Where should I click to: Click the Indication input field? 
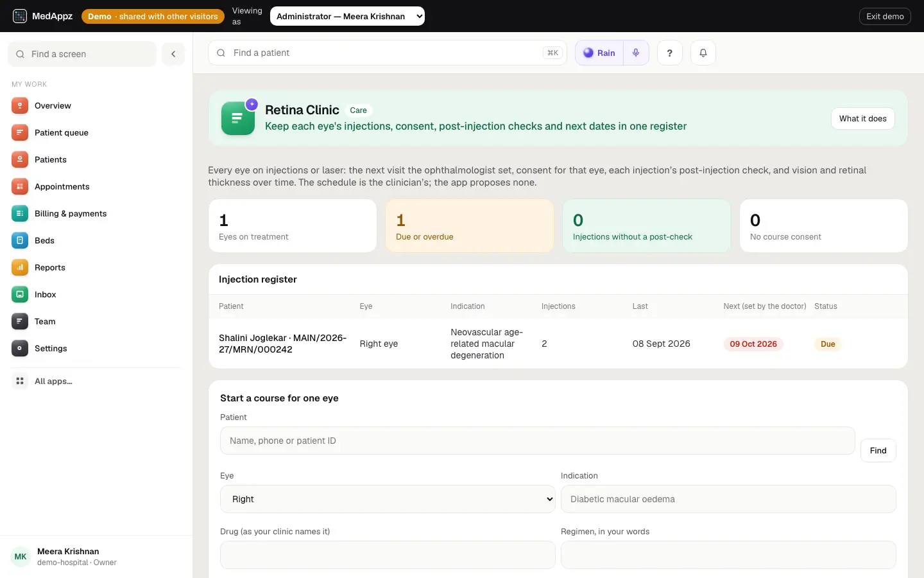pyautogui.click(x=728, y=499)
